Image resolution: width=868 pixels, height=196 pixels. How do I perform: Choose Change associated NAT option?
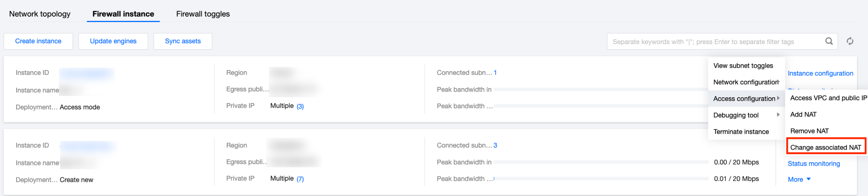(x=826, y=148)
